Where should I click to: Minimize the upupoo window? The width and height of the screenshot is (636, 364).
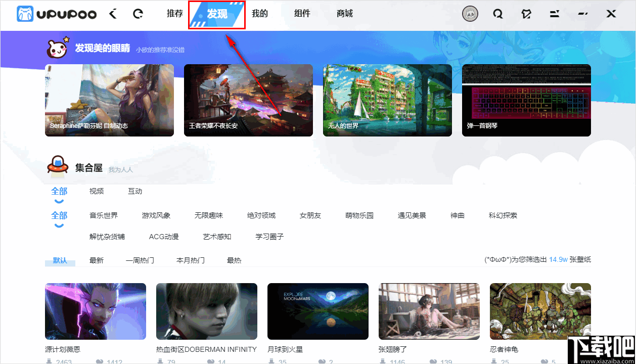(x=583, y=14)
